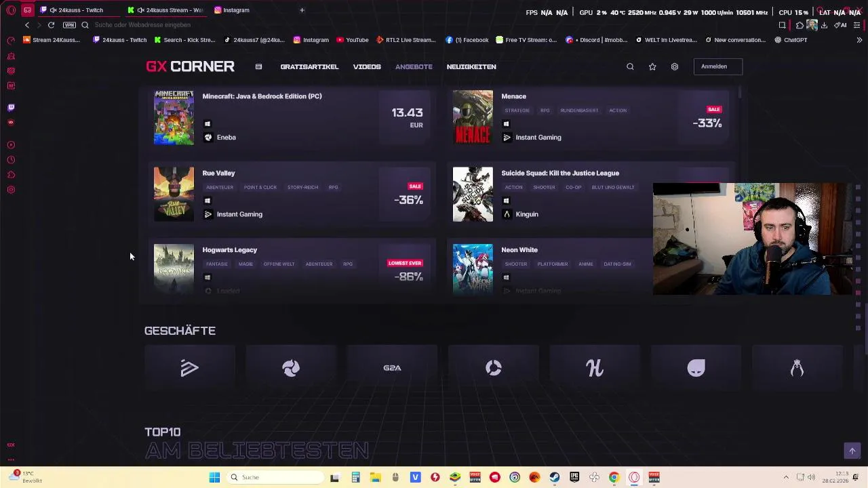Click the taskbar Suche search box
Image resolution: width=868 pixels, height=488 pixels.
coord(275,477)
